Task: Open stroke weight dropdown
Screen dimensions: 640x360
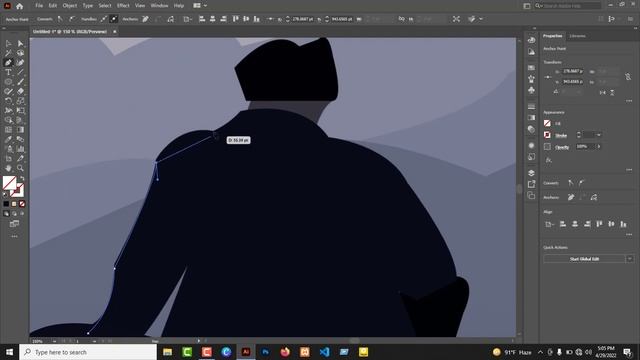Action: [x=599, y=135]
